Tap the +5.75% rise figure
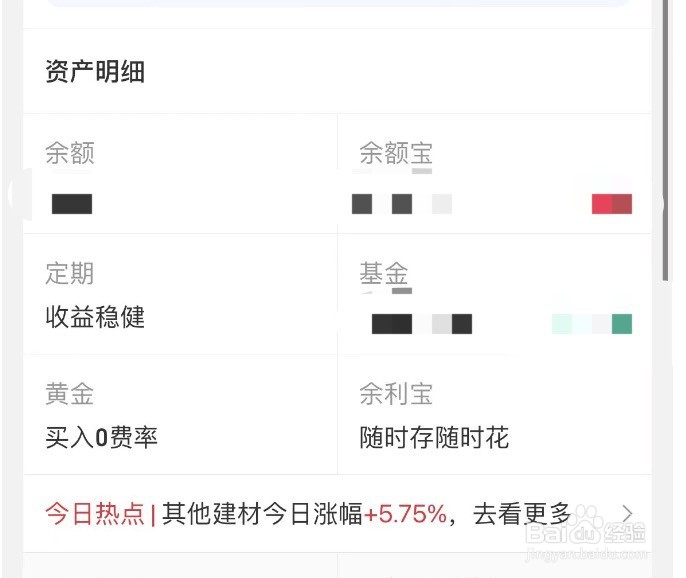This screenshot has height=578, width=686. (405, 514)
